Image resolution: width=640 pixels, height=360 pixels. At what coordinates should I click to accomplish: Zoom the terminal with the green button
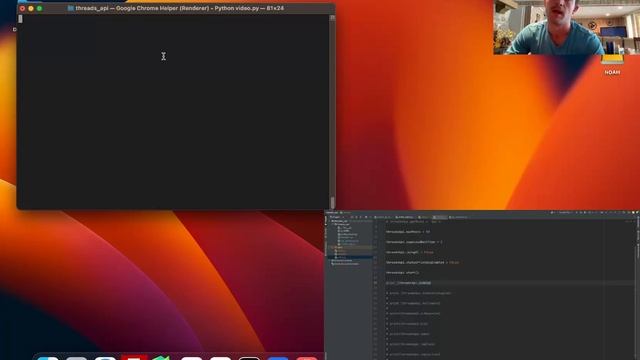pyautogui.click(x=39, y=8)
